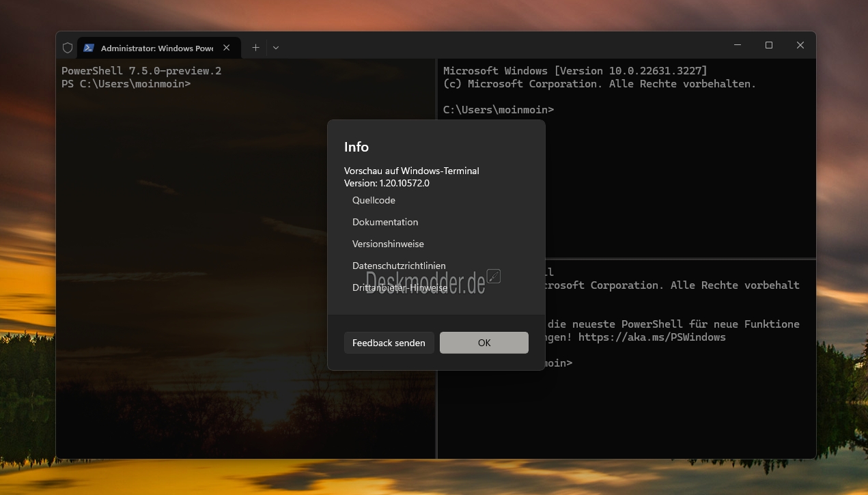Click the "Version: 1.20.10572.0" text in the dialog

pyautogui.click(x=387, y=183)
